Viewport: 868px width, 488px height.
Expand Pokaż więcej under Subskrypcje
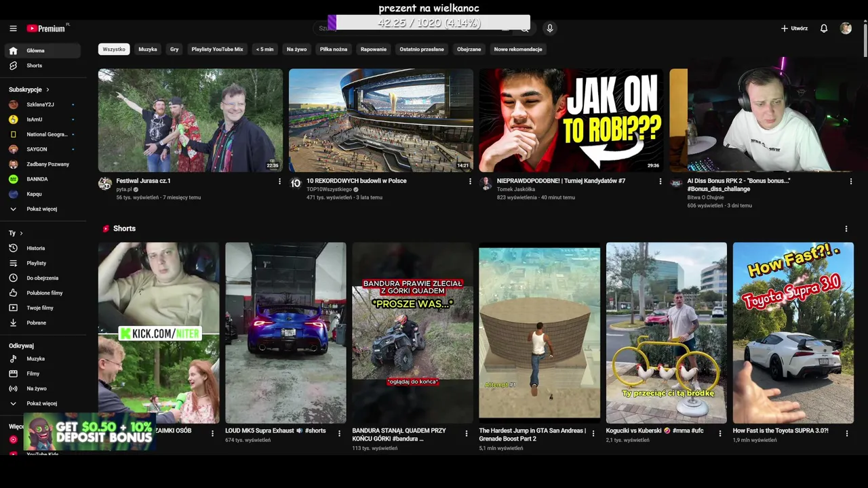(42, 209)
